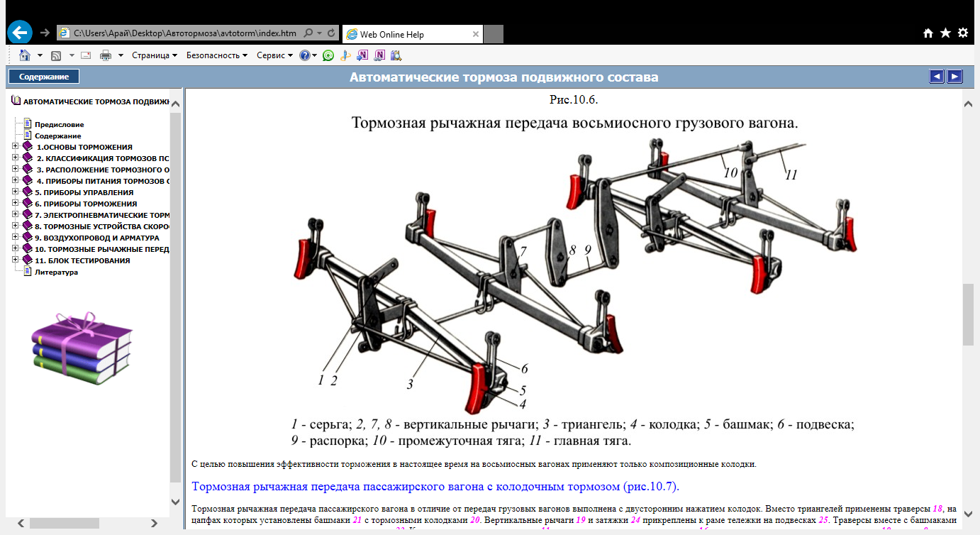Click the Send to OneNote icon
980x535 pixels.
[x=362, y=55]
